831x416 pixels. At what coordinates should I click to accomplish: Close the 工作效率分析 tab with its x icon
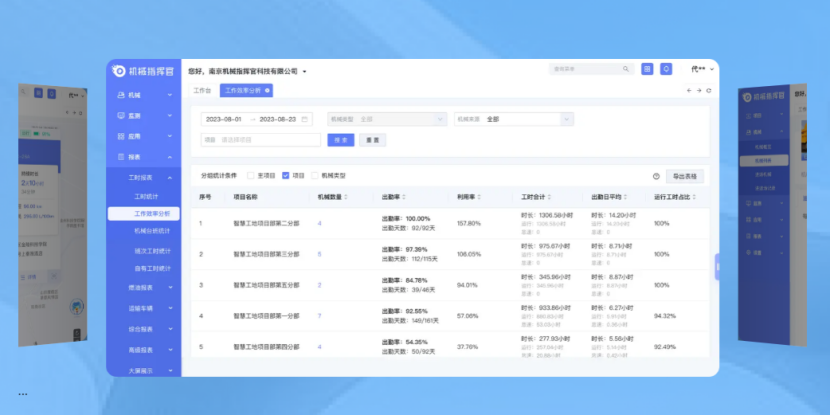(x=267, y=91)
